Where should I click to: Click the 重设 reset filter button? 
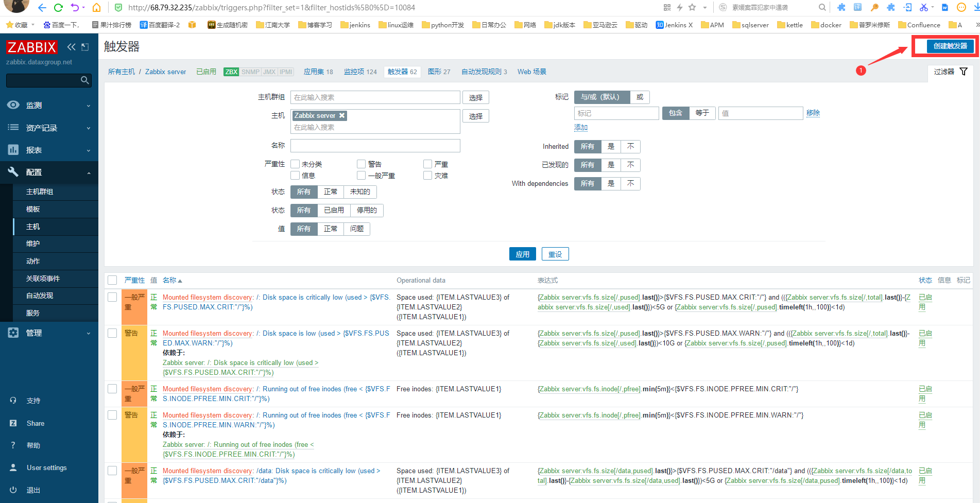coord(555,254)
